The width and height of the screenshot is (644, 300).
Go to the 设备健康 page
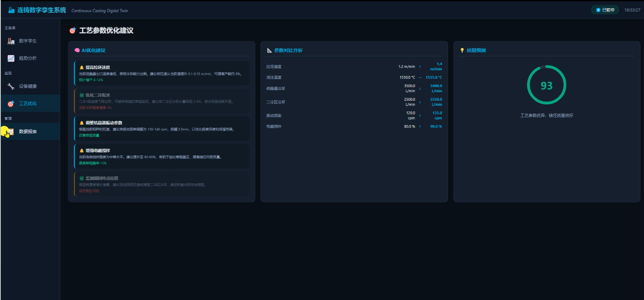[30, 86]
